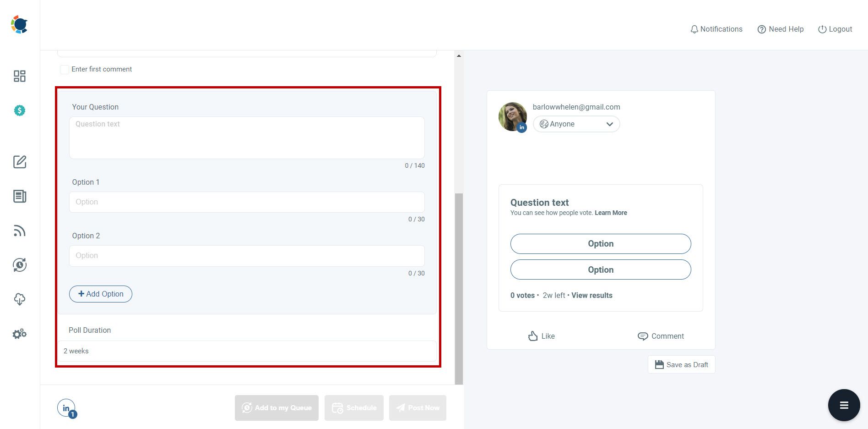Click the Notifications bell icon

tap(716, 29)
